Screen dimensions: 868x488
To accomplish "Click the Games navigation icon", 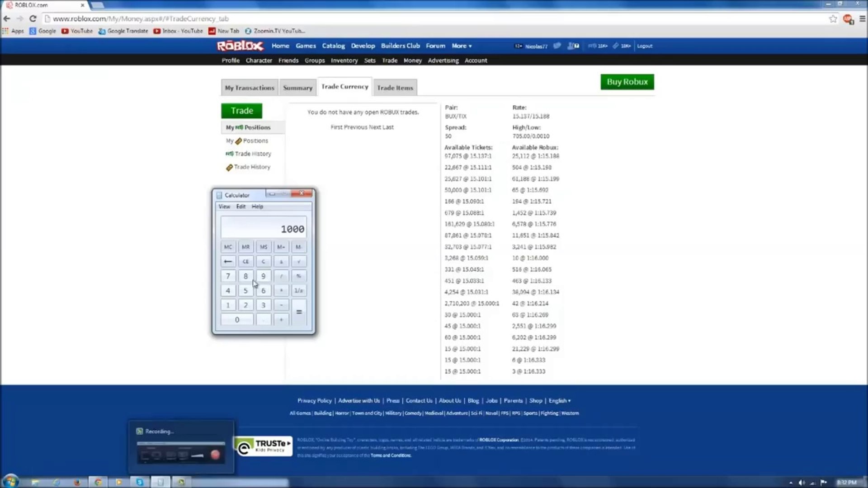I will coord(305,46).
